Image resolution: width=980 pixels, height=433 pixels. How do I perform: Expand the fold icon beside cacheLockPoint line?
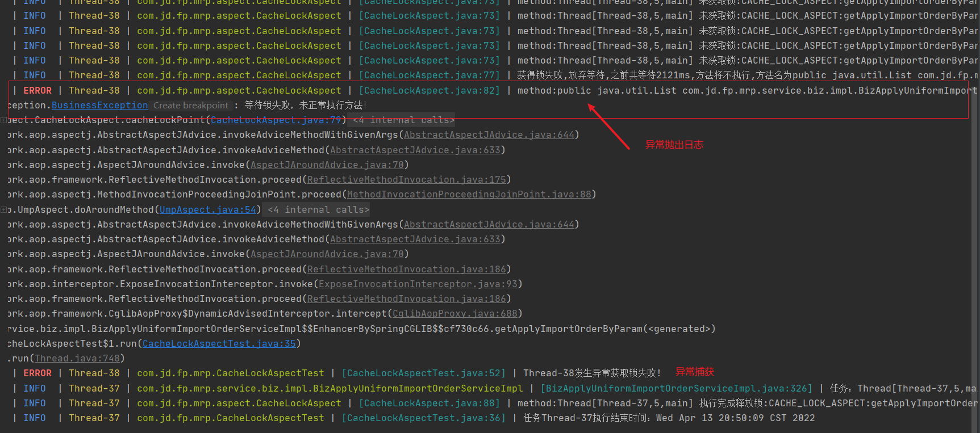4,120
